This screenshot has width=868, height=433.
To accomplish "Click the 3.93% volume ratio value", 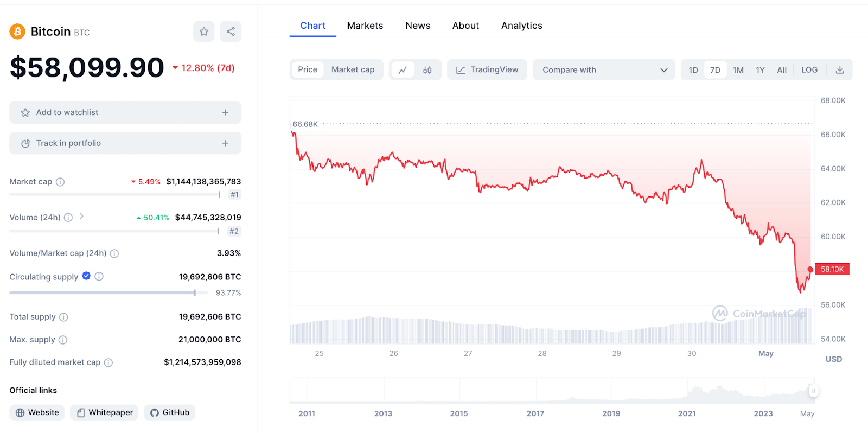I will coord(229,253).
